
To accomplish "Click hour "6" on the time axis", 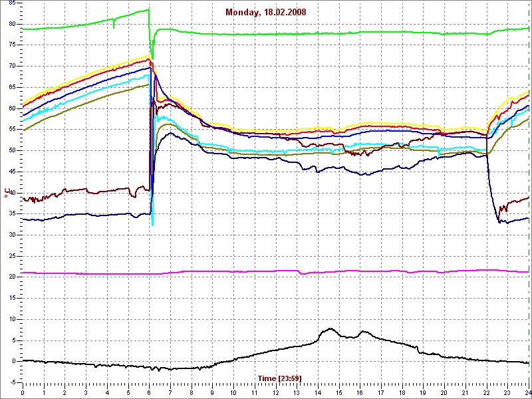I will 149,392.
